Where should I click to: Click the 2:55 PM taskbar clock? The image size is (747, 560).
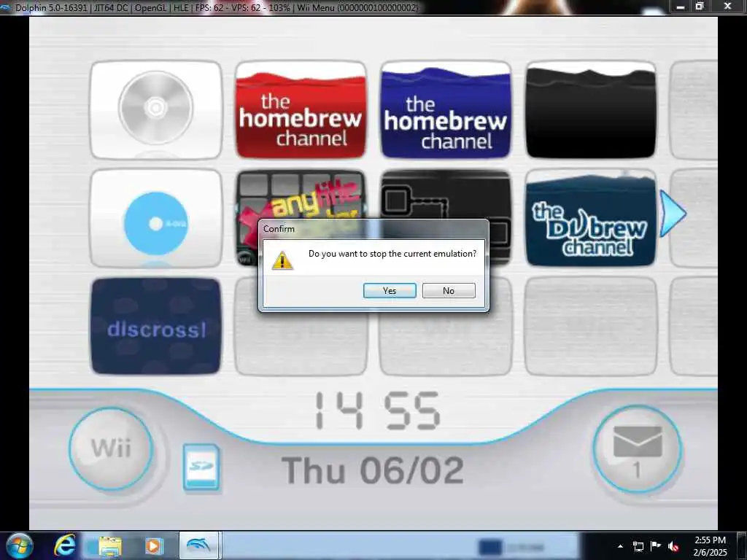point(710,546)
